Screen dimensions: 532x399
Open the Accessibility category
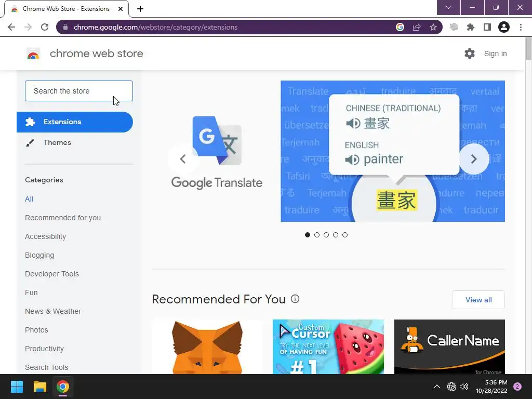coord(46,236)
